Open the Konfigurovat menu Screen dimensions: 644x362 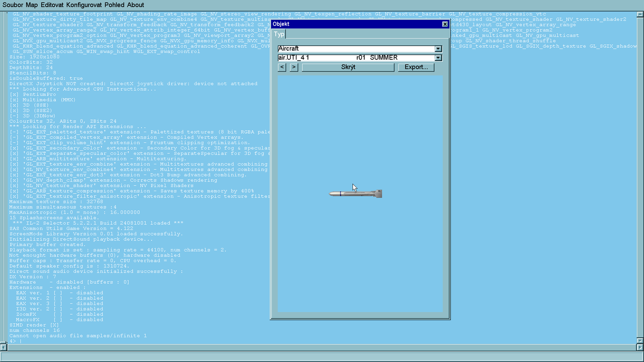(84, 5)
